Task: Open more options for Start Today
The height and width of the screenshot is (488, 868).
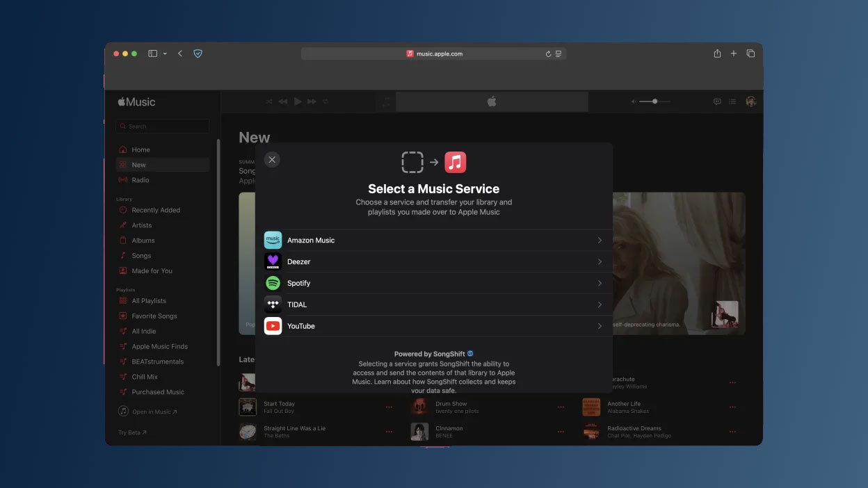Action: 389,407
